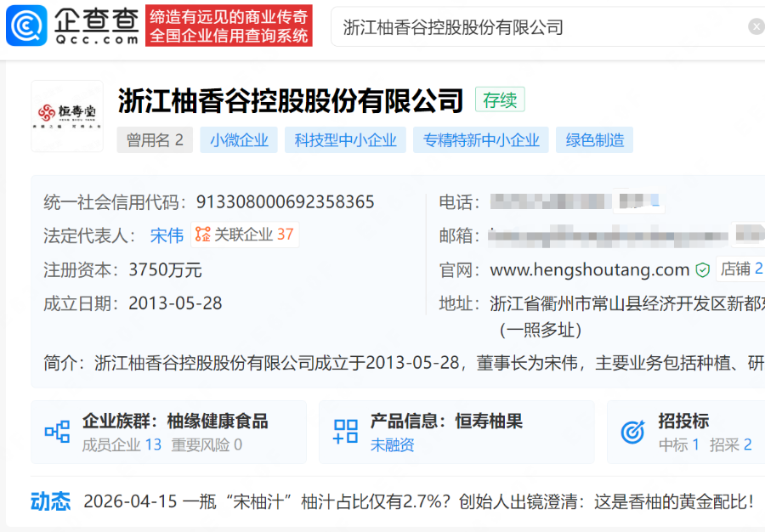Click the 企业族群 hierarchy icon
Viewport: 765px width, 532px height.
[x=57, y=432]
